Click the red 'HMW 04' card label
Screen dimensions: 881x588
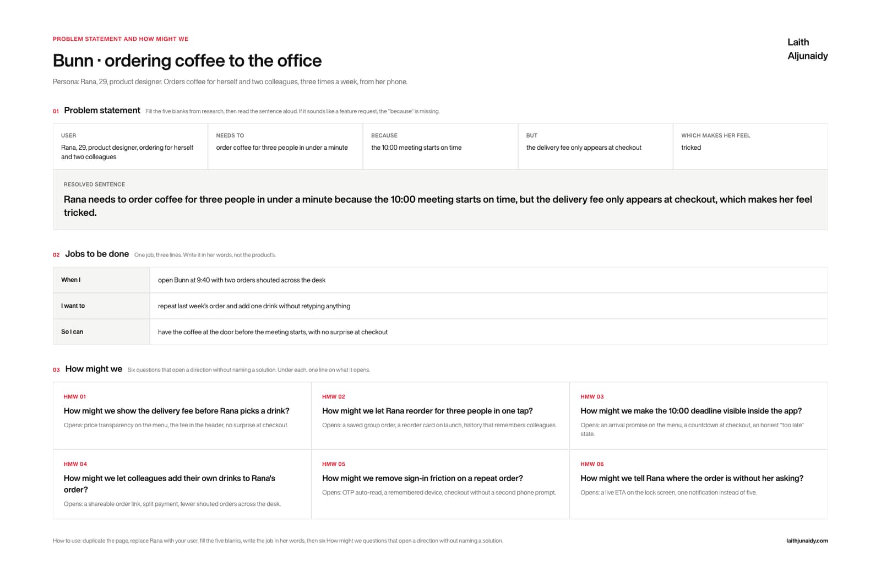pos(75,464)
